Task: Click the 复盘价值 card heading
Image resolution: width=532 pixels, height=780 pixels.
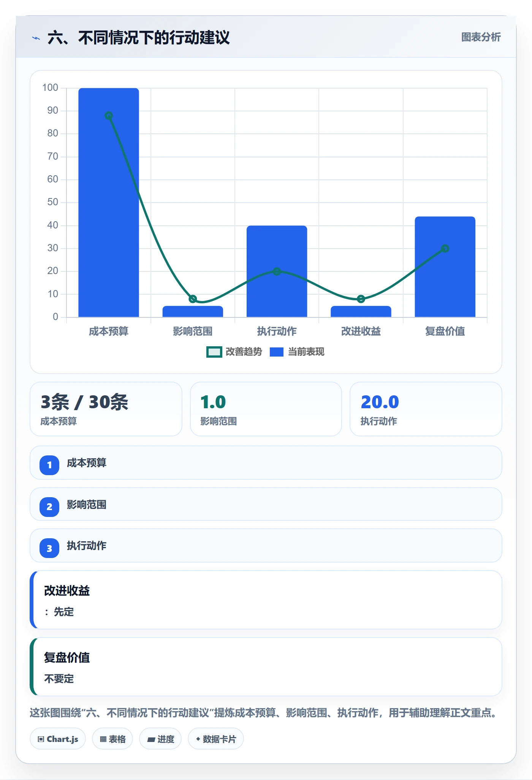Action: (67, 658)
